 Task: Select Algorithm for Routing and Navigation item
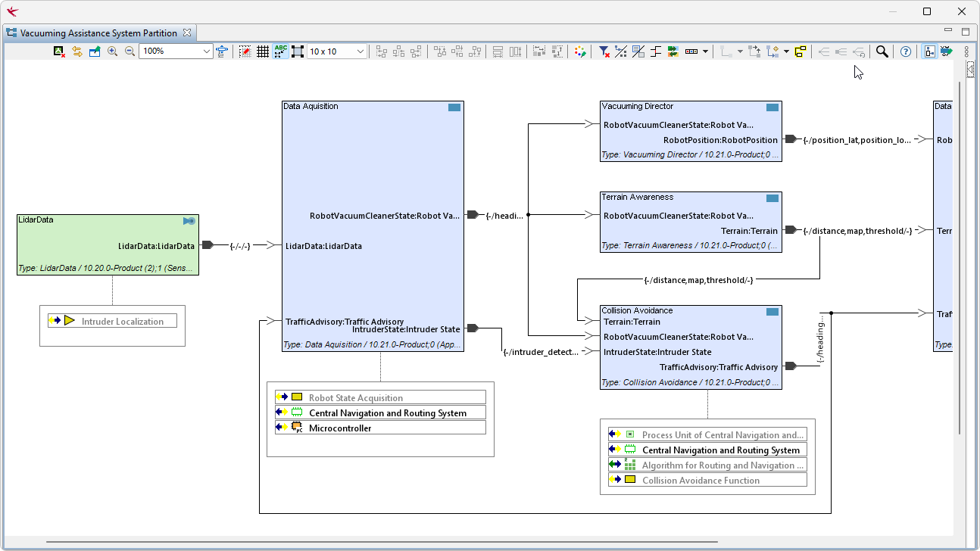pos(707,465)
